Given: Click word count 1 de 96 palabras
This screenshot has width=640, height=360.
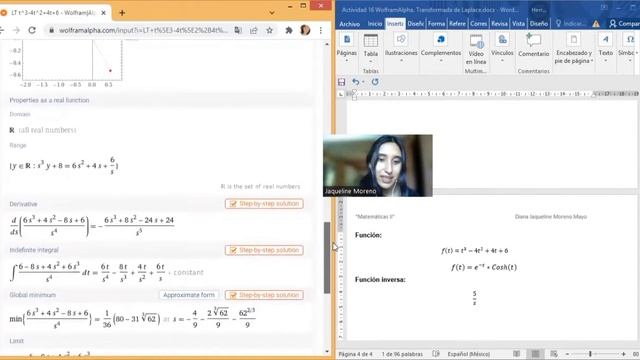Looking at the screenshot, I should click(x=402, y=354).
